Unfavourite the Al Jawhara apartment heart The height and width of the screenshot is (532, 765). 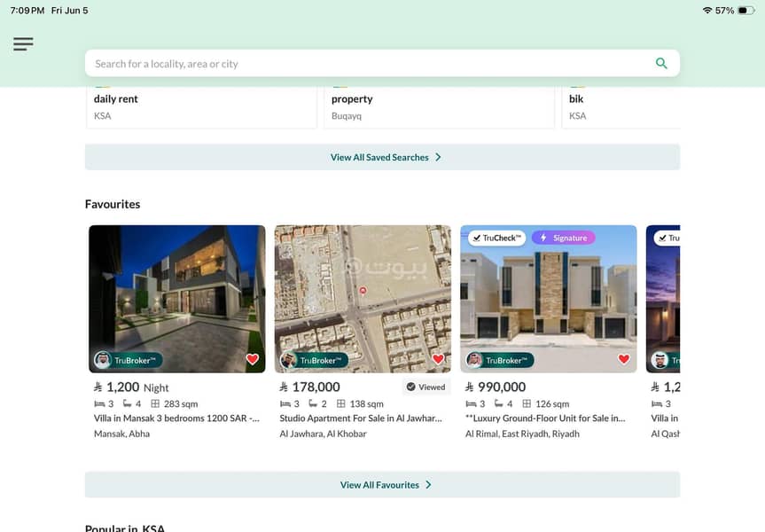click(438, 359)
